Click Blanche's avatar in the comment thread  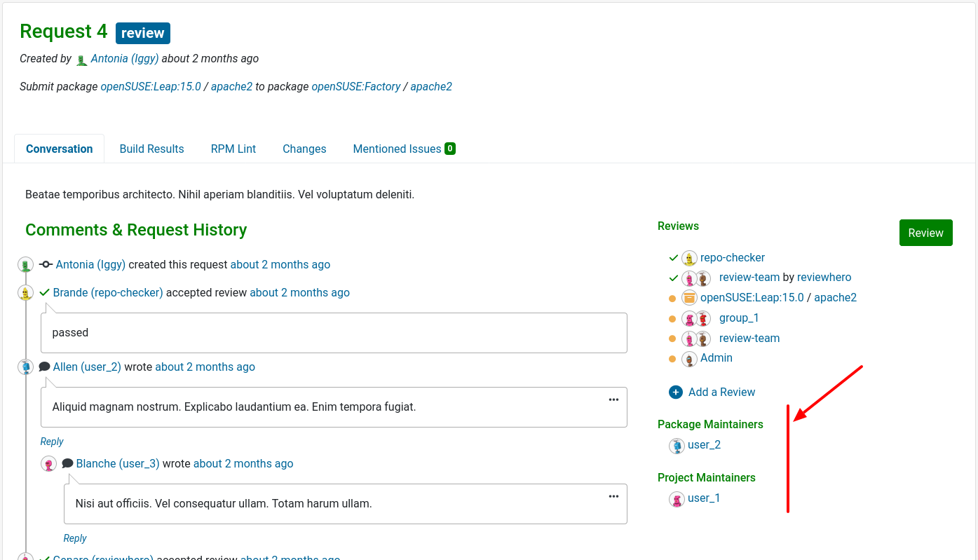[48, 463]
